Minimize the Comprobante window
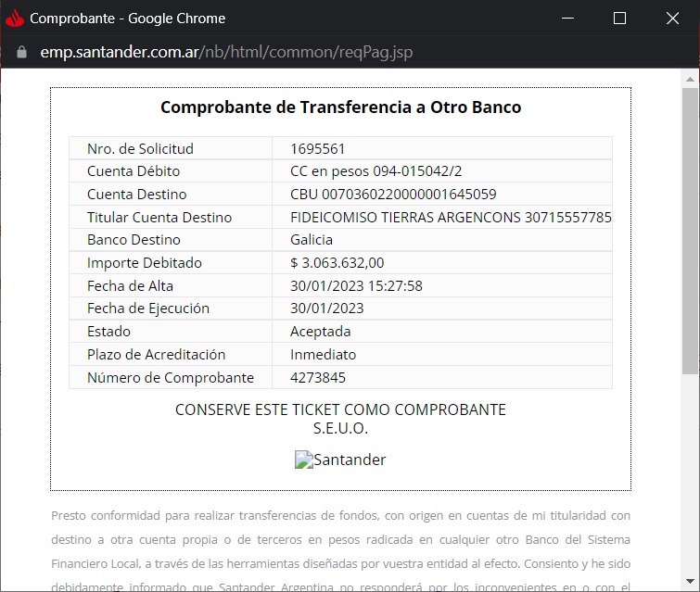 coord(567,19)
